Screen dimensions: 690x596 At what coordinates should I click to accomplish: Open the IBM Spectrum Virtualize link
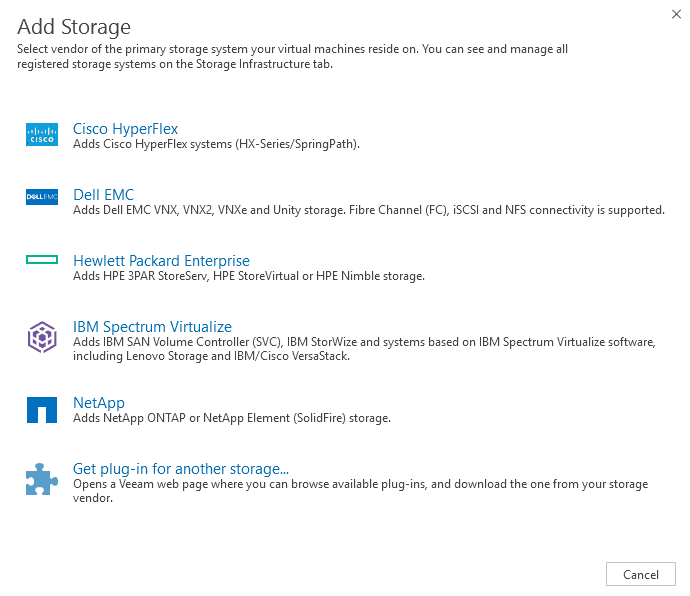(152, 327)
